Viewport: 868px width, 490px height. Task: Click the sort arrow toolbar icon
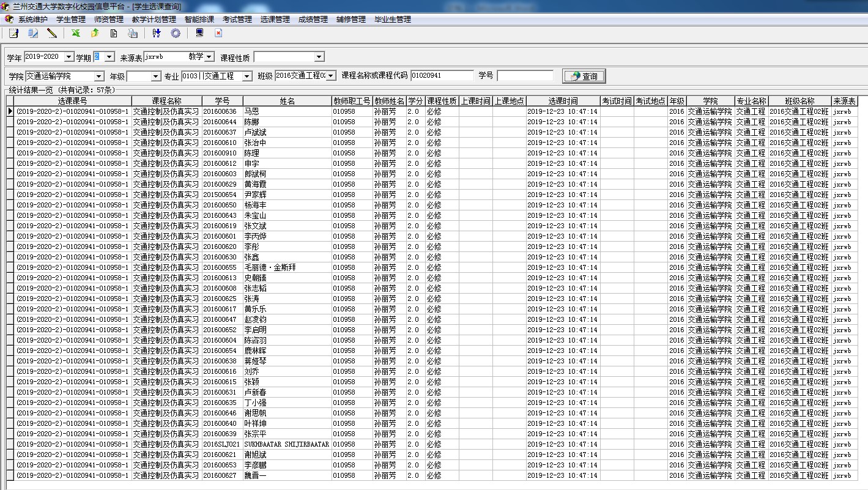pyautogui.click(x=157, y=34)
